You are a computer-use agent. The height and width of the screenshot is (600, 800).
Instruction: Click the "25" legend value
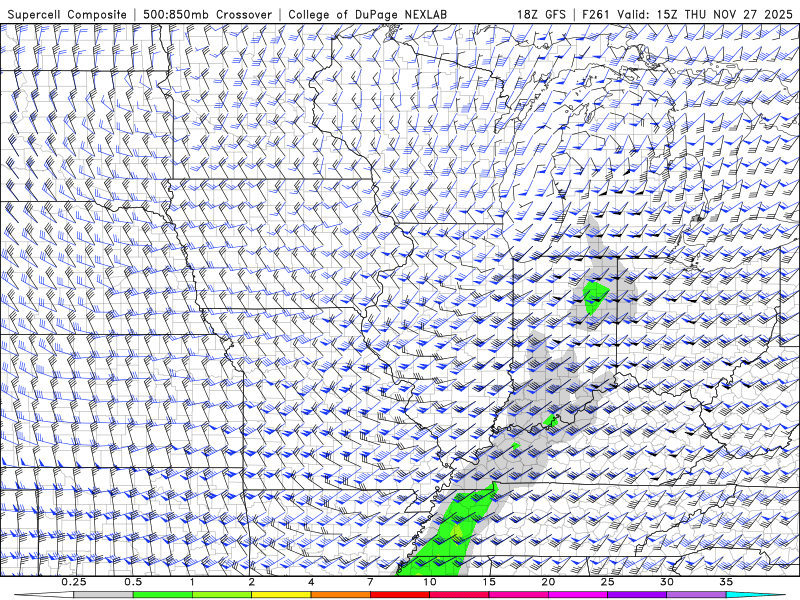tap(608, 582)
